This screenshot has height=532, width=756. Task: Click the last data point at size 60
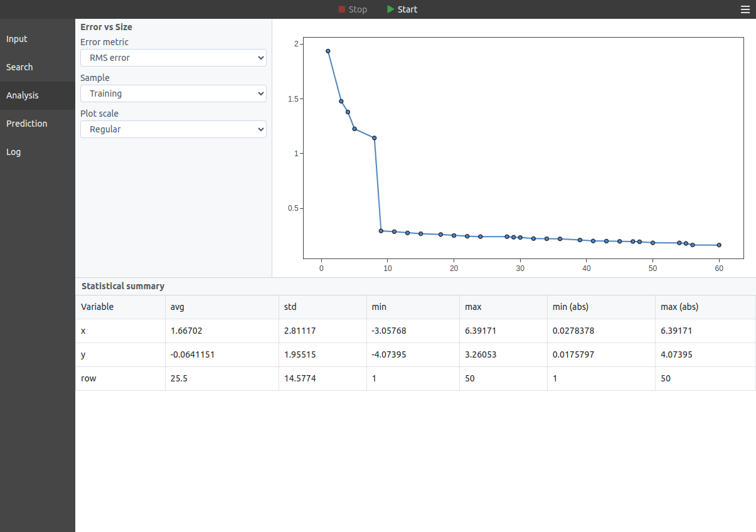[x=719, y=245]
